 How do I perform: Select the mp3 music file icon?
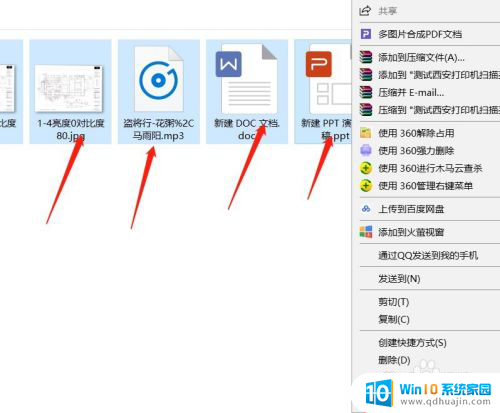click(x=159, y=79)
